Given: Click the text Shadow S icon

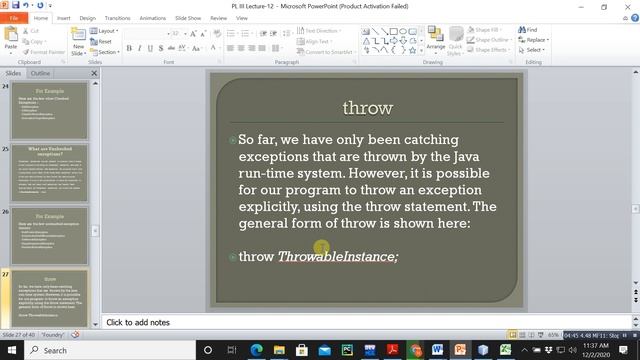Looking at the screenshot, I should (x=161, y=48).
